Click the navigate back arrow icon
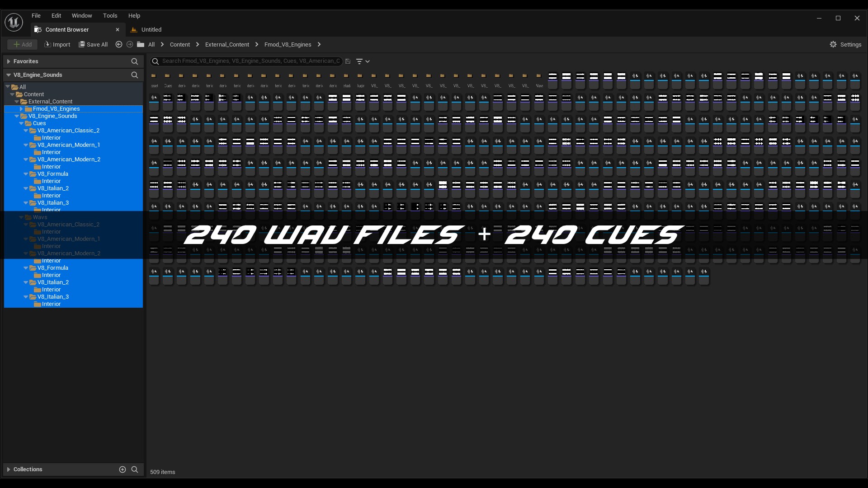 coord(119,44)
